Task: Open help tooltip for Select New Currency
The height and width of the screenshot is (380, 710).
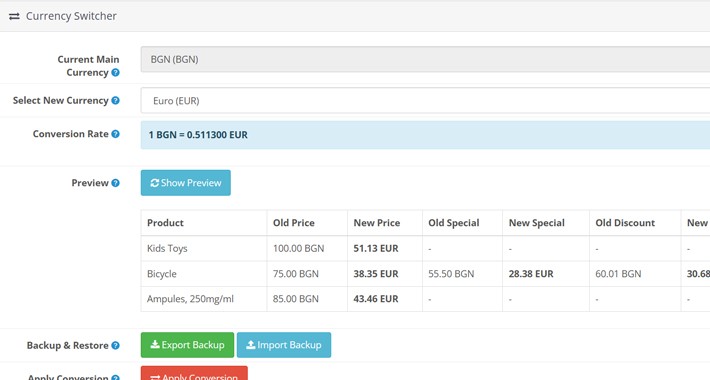Action: click(115, 101)
